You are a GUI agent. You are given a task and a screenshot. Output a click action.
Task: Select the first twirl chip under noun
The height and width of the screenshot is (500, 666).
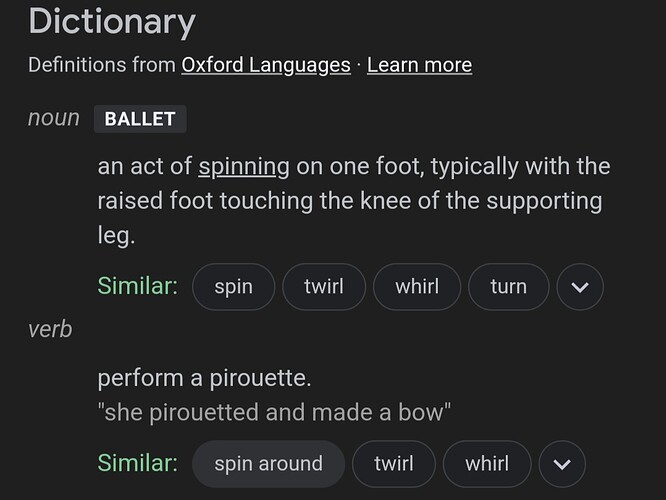pyautogui.click(x=324, y=287)
